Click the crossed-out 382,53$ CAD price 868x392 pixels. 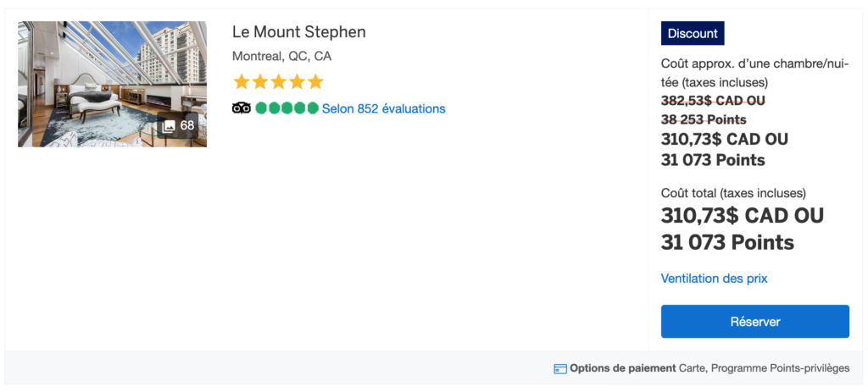pyautogui.click(x=713, y=101)
